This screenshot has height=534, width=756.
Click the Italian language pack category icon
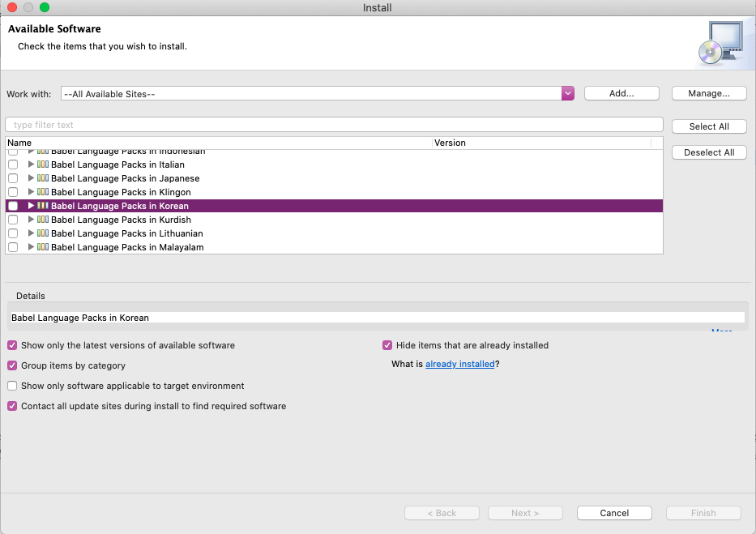(x=43, y=164)
